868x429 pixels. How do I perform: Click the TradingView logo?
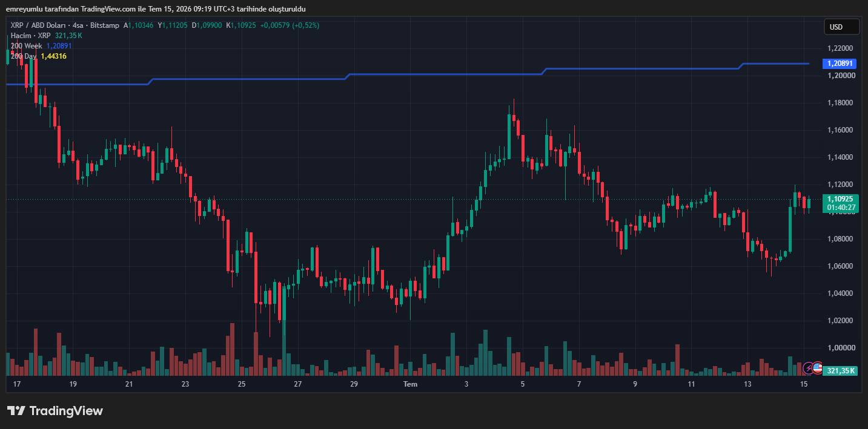55,411
